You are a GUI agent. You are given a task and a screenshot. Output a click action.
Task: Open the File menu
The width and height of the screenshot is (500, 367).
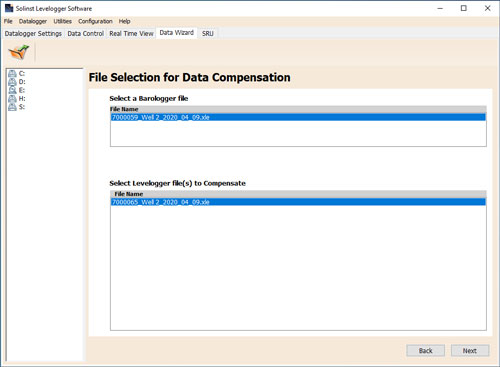coord(8,21)
